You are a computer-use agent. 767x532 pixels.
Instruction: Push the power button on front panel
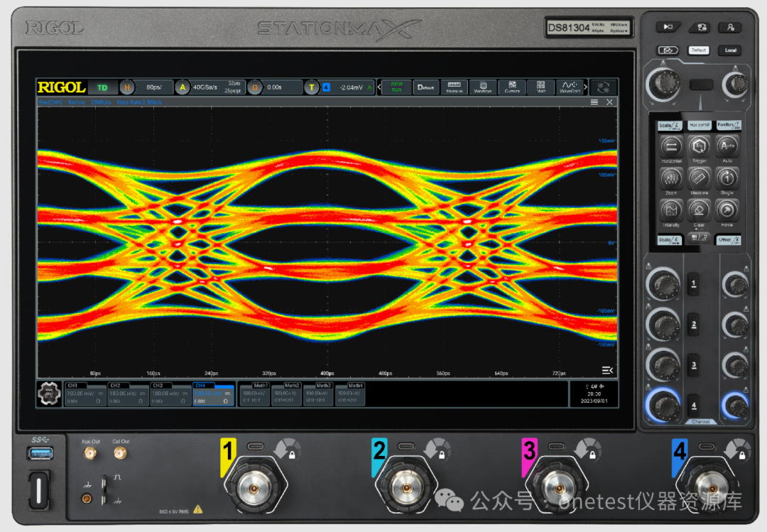point(38,490)
